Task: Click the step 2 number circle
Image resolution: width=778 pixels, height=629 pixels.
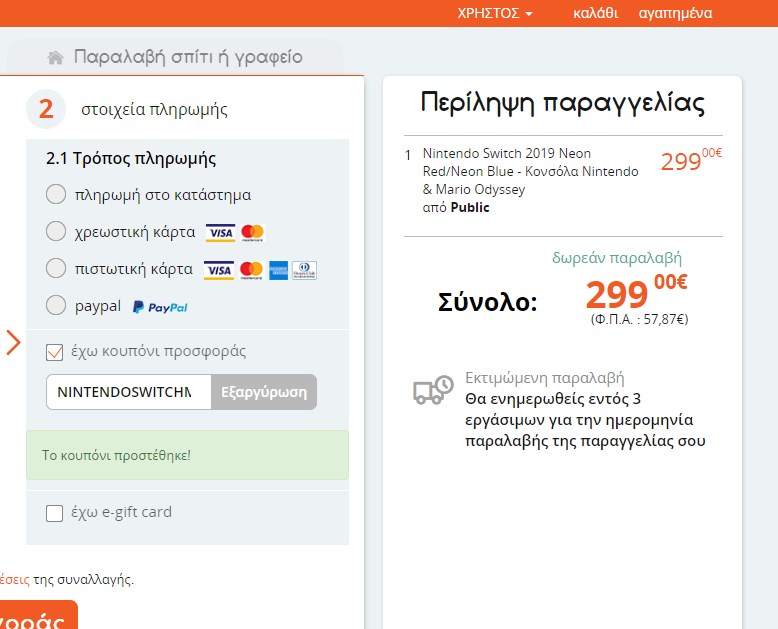Action: (x=46, y=109)
